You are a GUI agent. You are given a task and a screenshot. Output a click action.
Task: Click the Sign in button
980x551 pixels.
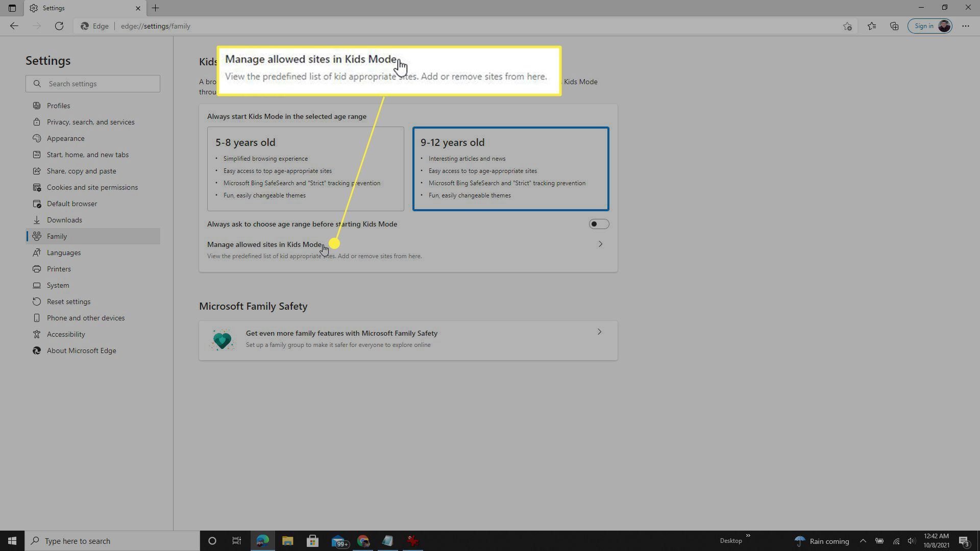click(x=929, y=26)
